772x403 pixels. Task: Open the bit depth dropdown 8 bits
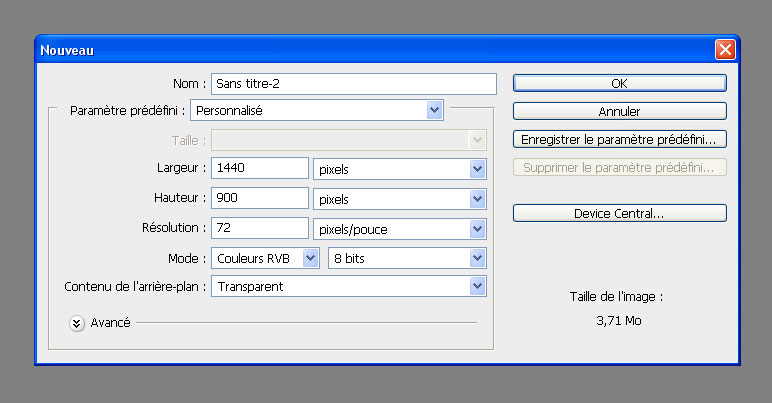click(407, 258)
